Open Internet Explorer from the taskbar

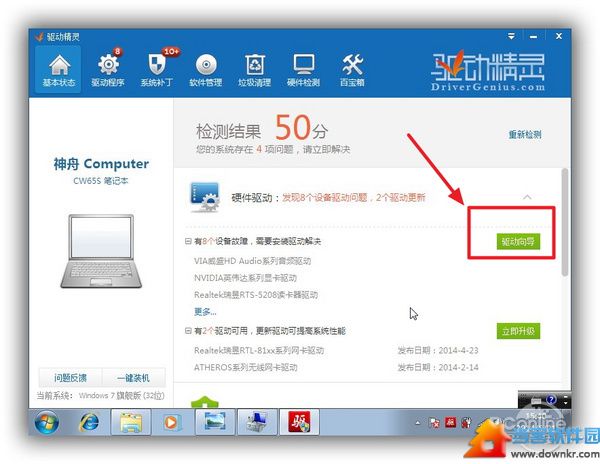89,422
